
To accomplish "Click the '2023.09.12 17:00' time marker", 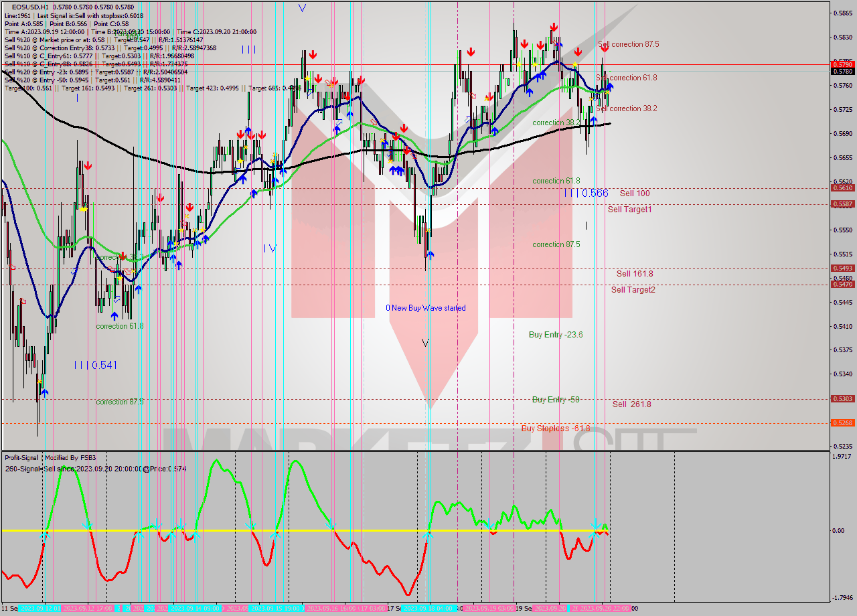I will point(88,609).
